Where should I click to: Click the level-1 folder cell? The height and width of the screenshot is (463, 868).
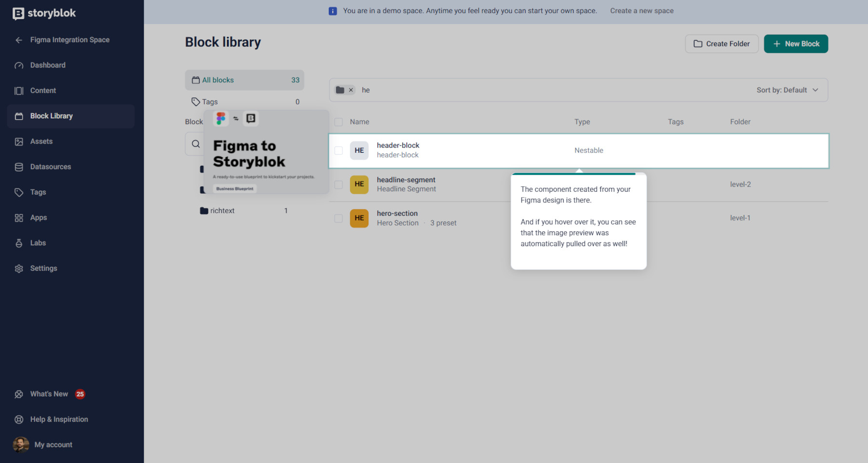pos(740,218)
